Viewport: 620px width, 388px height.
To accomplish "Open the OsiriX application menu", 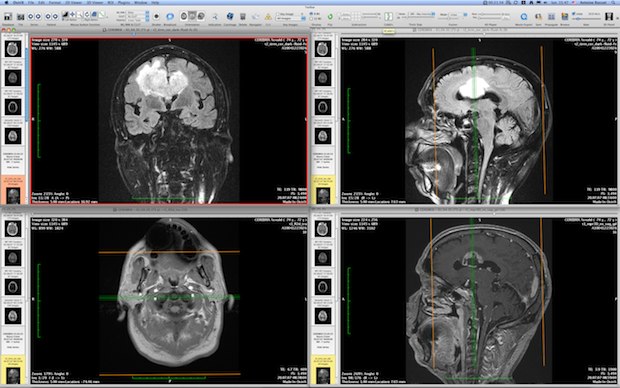I will coord(18,3).
